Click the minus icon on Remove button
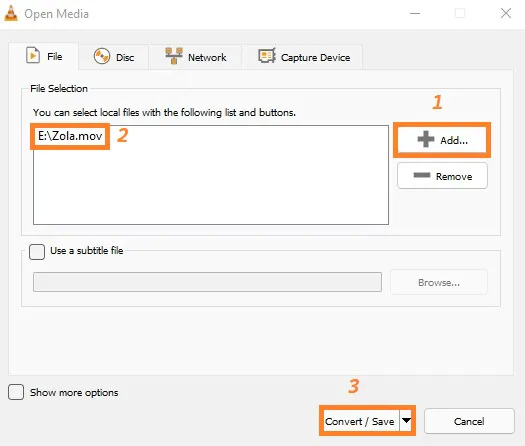 coord(422,175)
